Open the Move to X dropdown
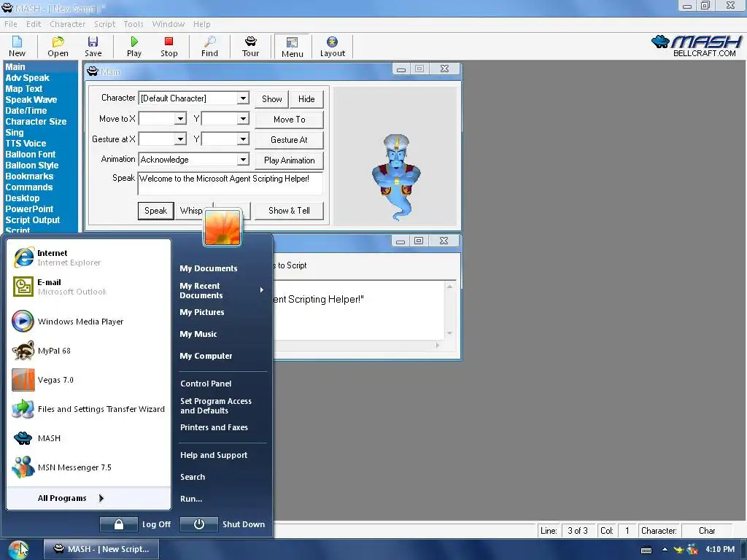This screenshot has width=747, height=560. (180, 119)
